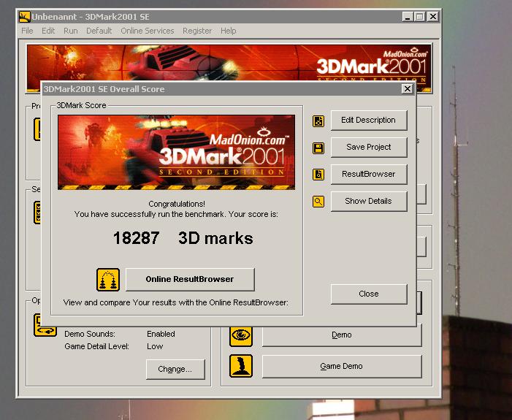The width and height of the screenshot is (512, 420).
Task: Click the main window top banner image
Action: (x=229, y=63)
